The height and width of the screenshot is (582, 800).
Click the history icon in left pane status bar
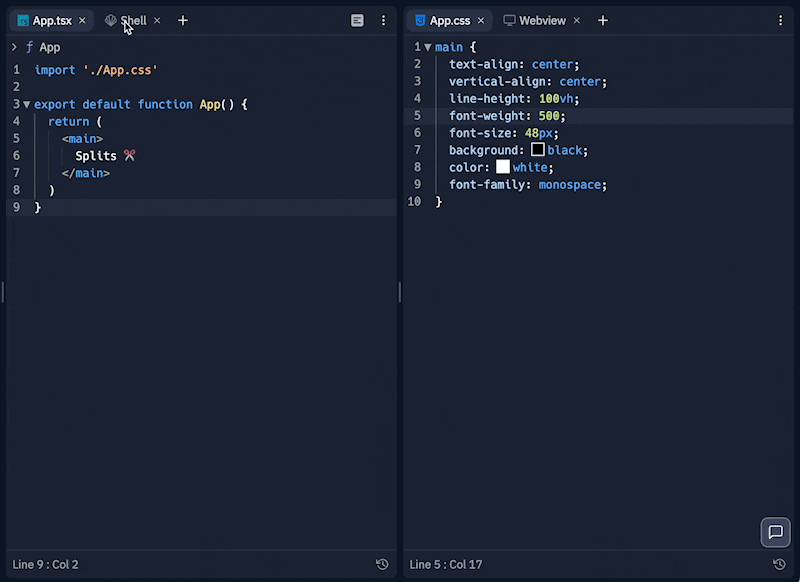pyautogui.click(x=382, y=565)
